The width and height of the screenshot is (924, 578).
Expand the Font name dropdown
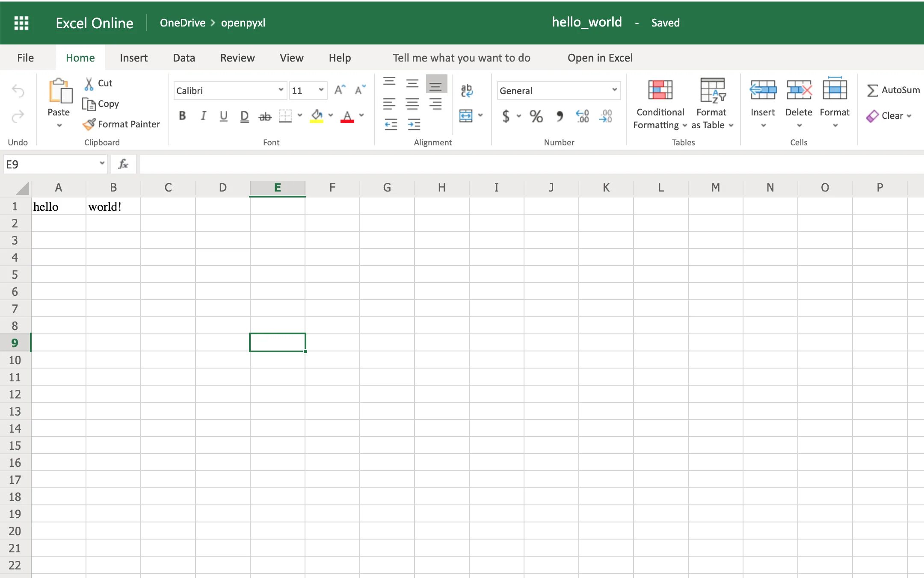[280, 90]
